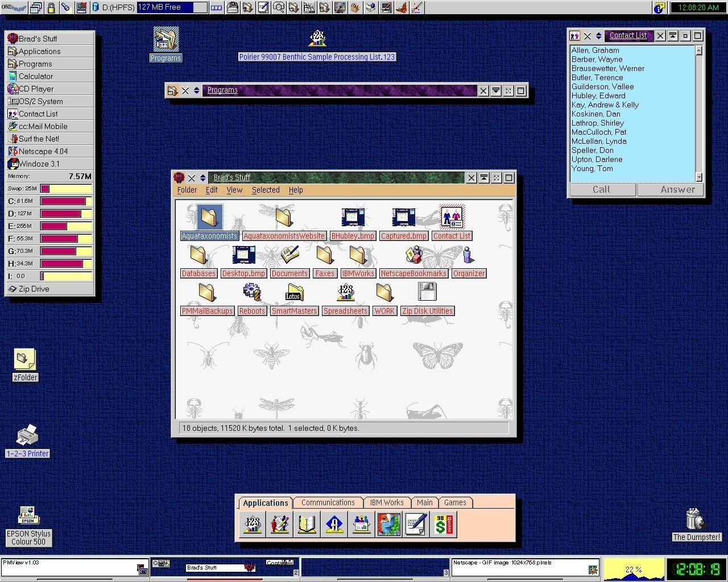728x582 pixels.
Task: Open The Dumpster trash icon
Action: click(x=695, y=519)
